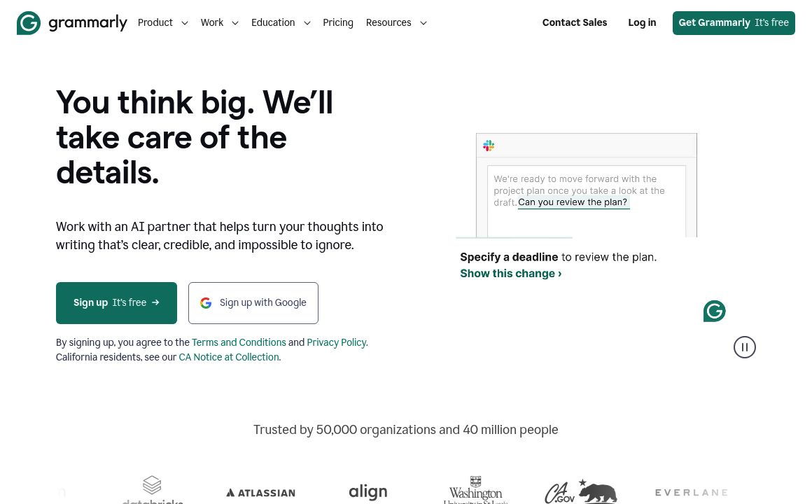Viewport: 812px width, 504px height.
Task: Click the Sign up It's free button
Action: point(116,302)
